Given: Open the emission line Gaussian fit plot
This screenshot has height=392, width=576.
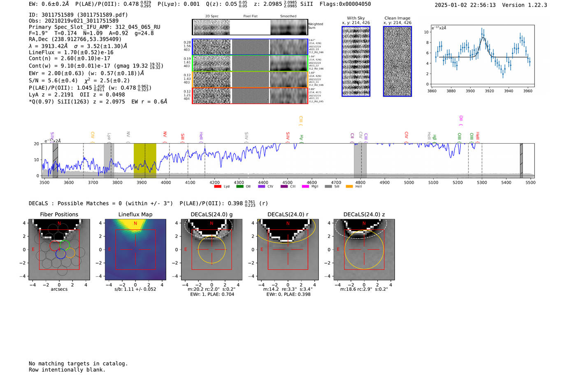Looking at the screenshot, I should click(x=483, y=56).
